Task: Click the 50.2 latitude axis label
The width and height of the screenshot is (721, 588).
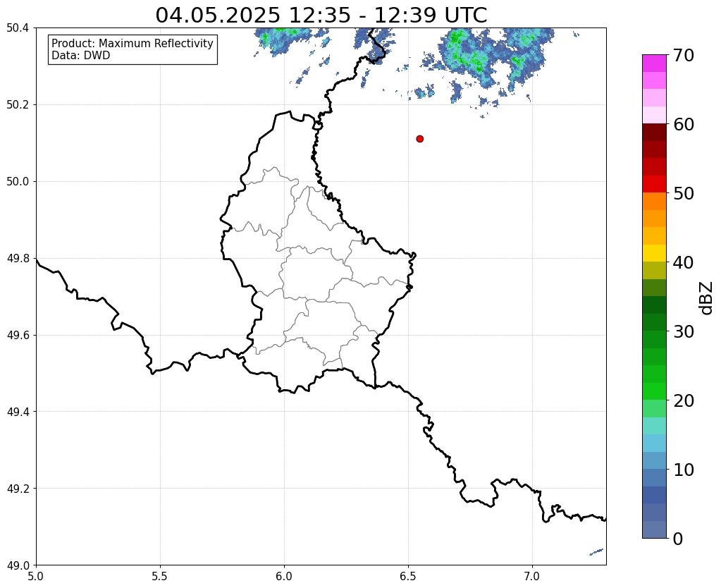Action: [x=18, y=105]
